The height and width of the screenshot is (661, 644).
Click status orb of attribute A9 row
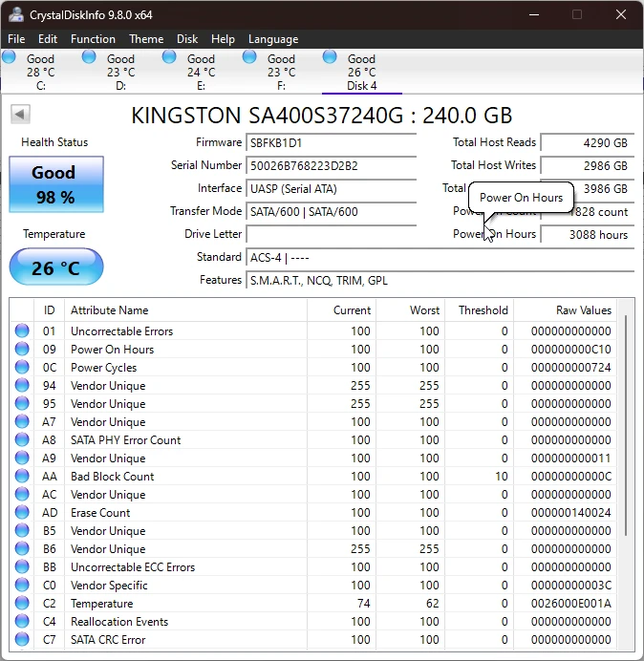[22, 458]
